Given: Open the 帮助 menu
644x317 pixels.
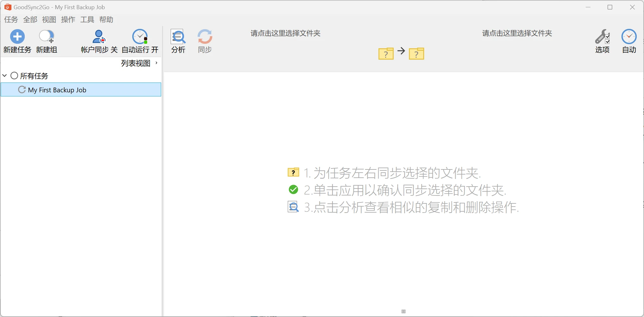Looking at the screenshot, I should click(106, 20).
